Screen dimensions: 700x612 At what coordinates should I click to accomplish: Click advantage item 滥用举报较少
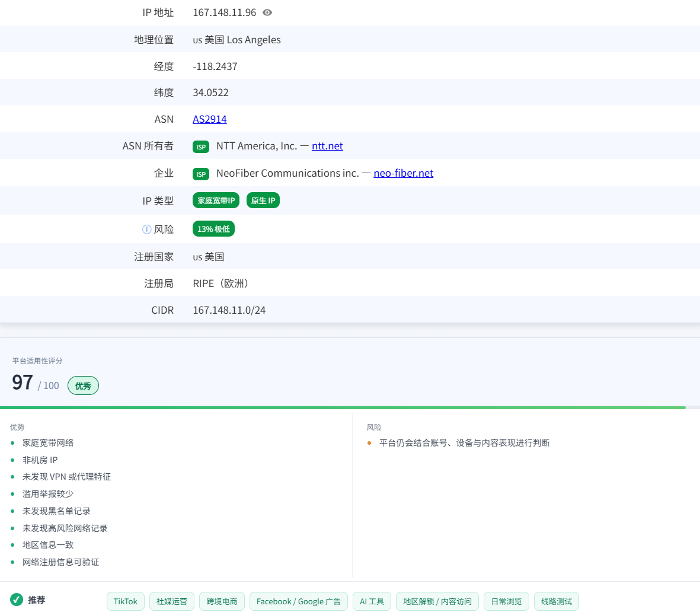coord(48,493)
